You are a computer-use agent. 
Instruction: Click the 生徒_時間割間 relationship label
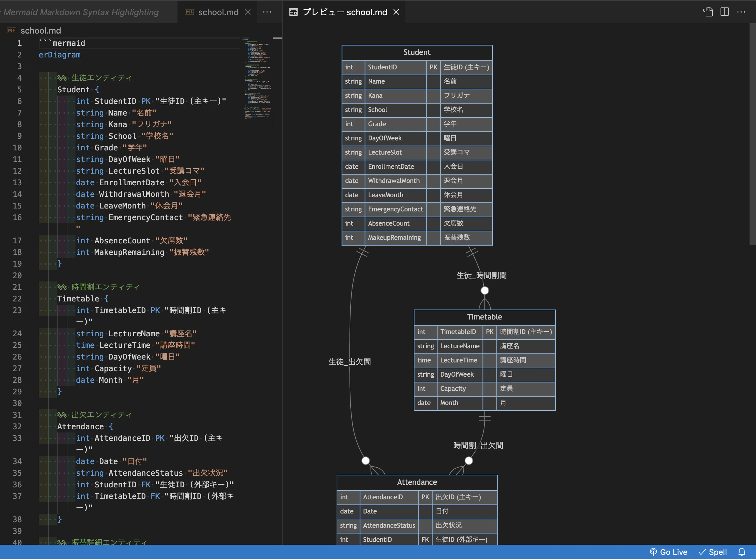(482, 275)
